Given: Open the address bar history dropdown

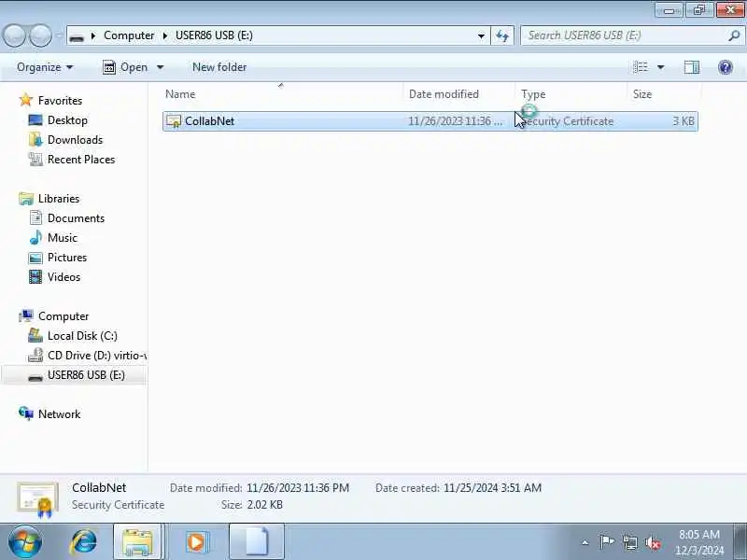Looking at the screenshot, I should pyautogui.click(x=481, y=35).
